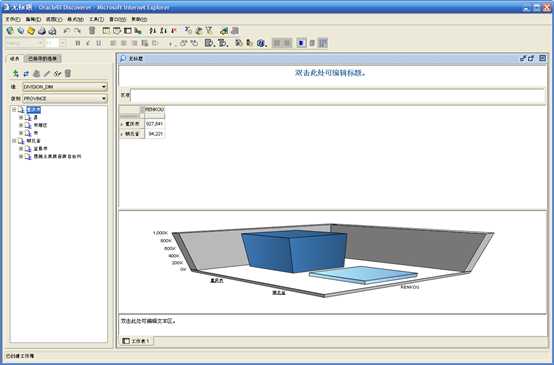Open the 视图(V) view menu

54,19
